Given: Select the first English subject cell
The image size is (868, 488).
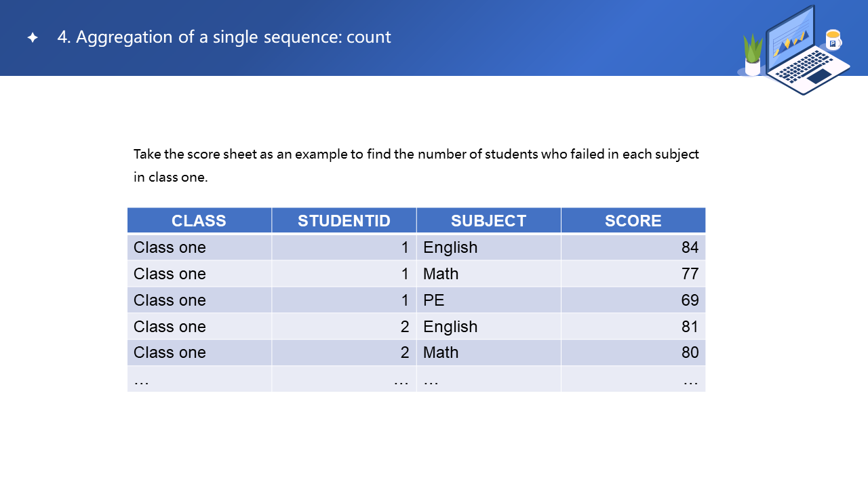Looking at the screenshot, I should point(488,247).
